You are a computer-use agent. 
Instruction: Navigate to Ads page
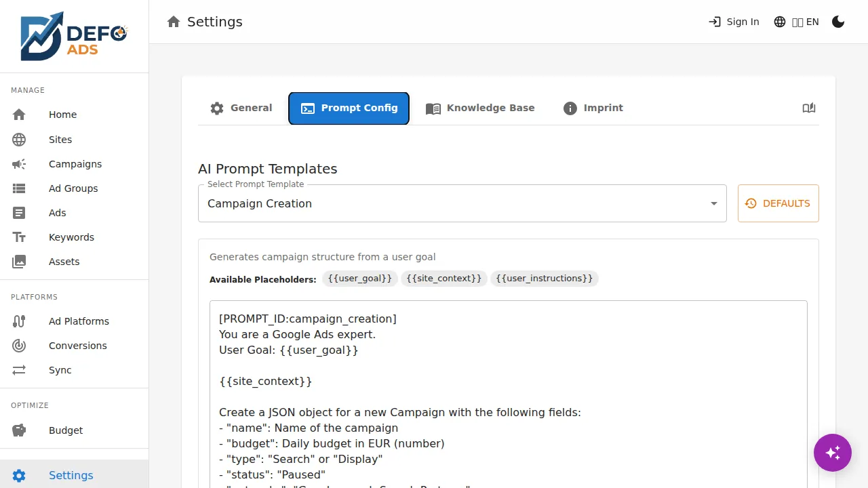coord(74,213)
